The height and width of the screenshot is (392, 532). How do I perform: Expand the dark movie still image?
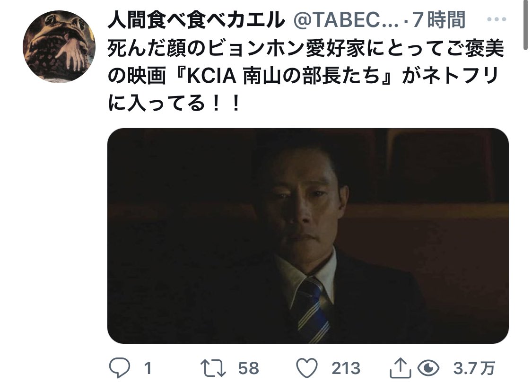pyautogui.click(x=308, y=236)
